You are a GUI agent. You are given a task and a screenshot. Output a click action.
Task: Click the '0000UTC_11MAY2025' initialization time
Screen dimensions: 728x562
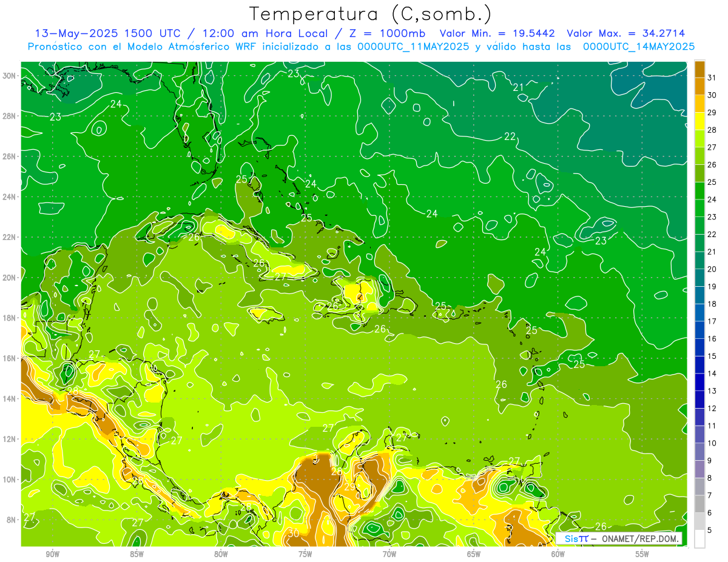tap(413, 46)
